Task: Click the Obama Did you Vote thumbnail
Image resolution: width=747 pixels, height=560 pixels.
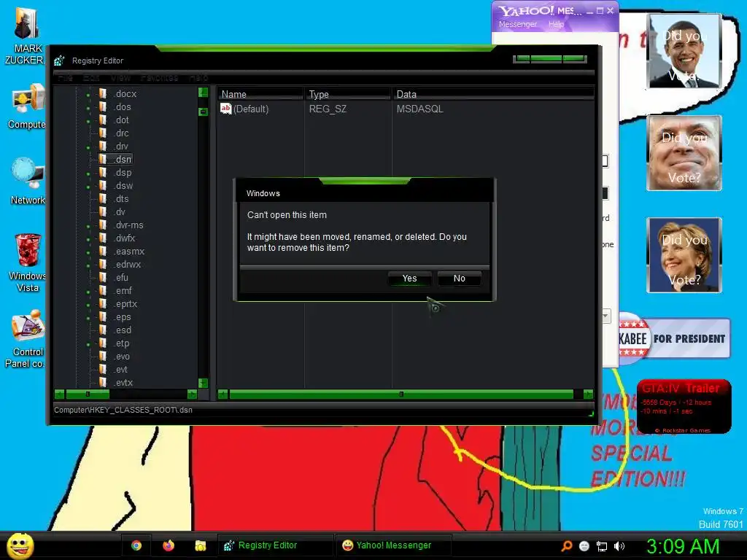Action: [x=684, y=50]
